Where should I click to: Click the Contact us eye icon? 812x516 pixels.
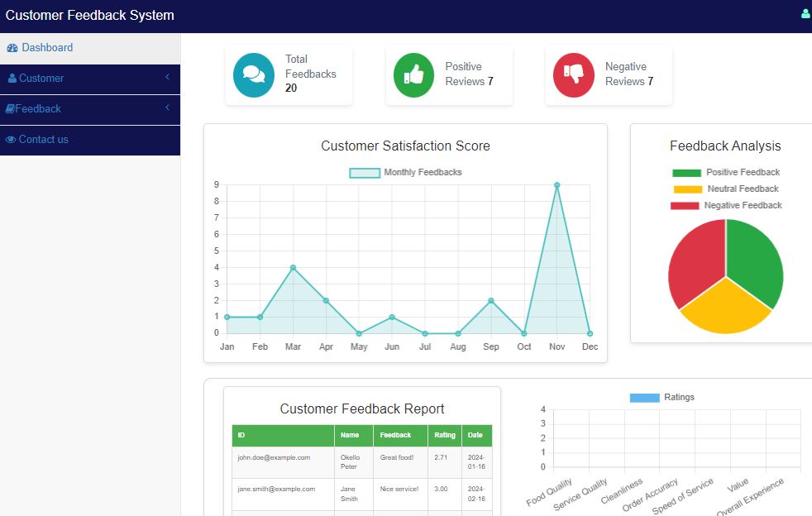pos(11,140)
